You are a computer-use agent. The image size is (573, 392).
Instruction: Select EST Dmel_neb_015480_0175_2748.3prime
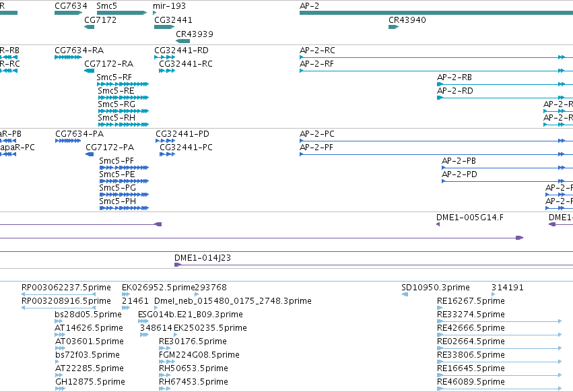pyautogui.click(x=233, y=301)
